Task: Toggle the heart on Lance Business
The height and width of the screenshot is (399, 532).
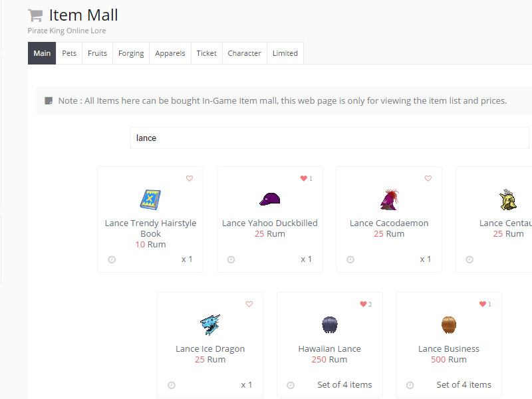Action: (483, 304)
